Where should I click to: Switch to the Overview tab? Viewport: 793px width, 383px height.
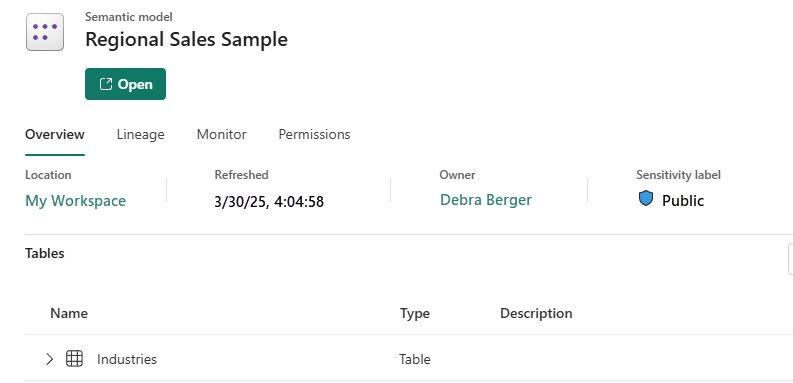(55, 135)
